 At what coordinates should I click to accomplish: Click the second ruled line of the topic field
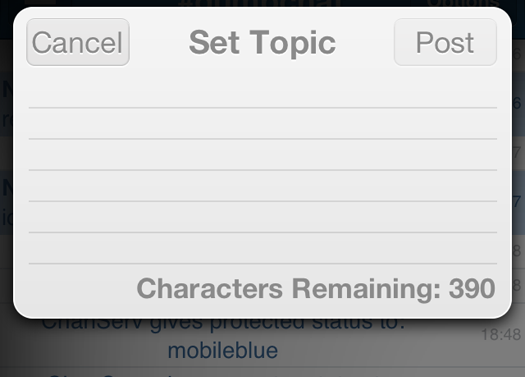pos(263,123)
